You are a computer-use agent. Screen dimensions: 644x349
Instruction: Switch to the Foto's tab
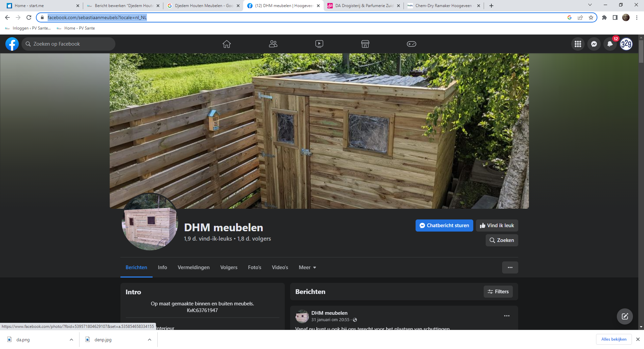coord(254,267)
